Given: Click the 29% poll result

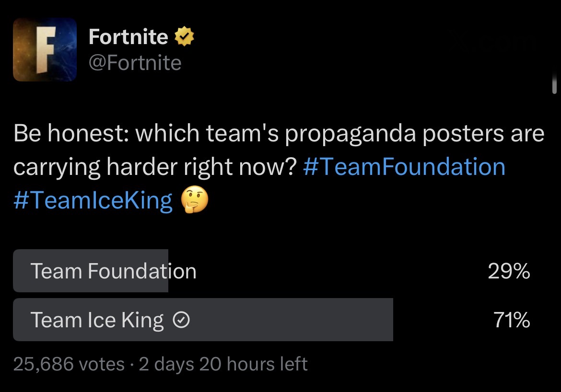Looking at the screenshot, I should point(508,272).
